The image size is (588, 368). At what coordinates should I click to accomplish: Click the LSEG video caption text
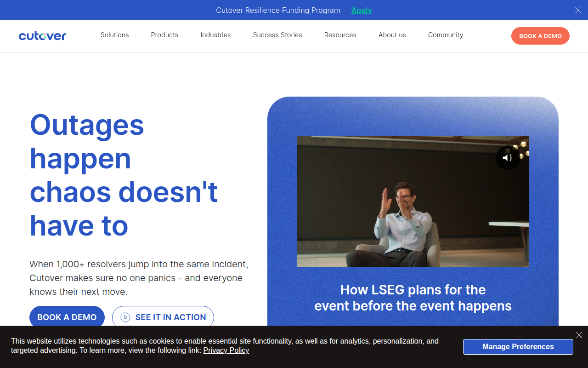coord(413,298)
